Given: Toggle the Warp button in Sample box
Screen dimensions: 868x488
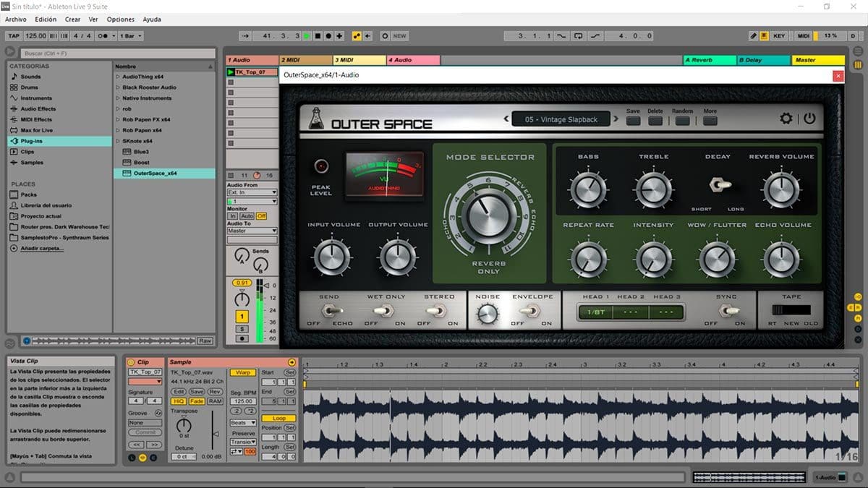Looking at the screenshot, I should 243,372.
